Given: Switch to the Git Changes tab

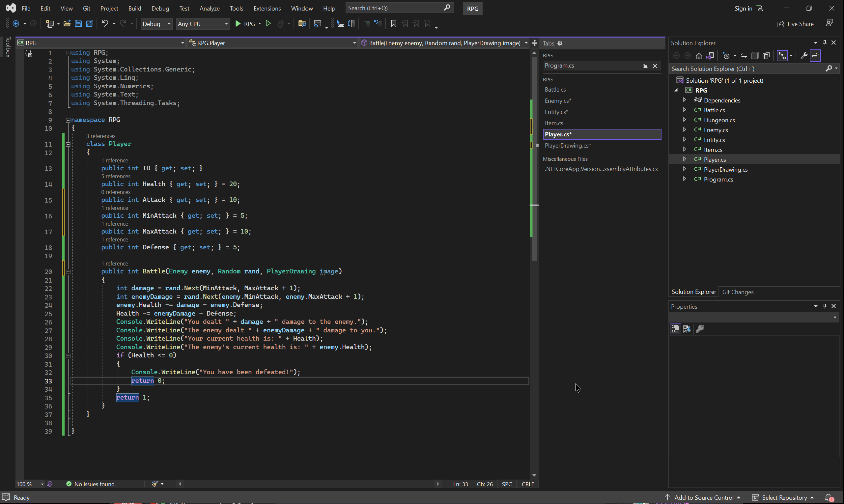Looking at the screenshot, I should tap(738, 292).
